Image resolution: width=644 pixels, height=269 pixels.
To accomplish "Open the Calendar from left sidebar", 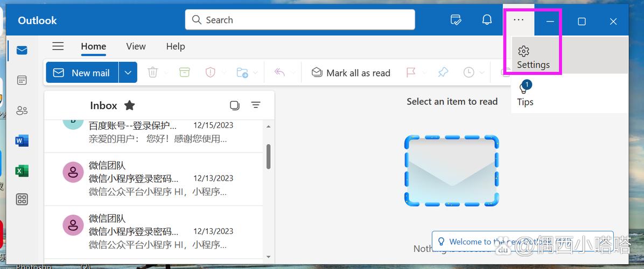I will pos(22,80).
